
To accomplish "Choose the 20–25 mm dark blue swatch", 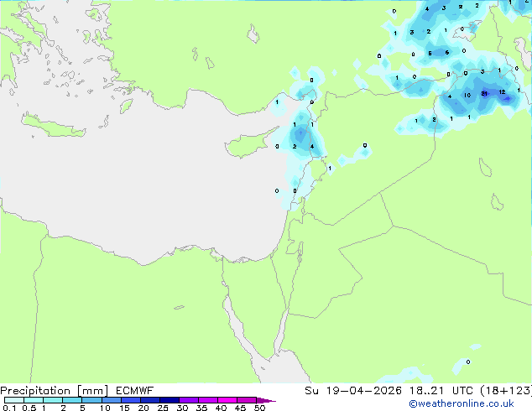I will click(x=150, y=400).
